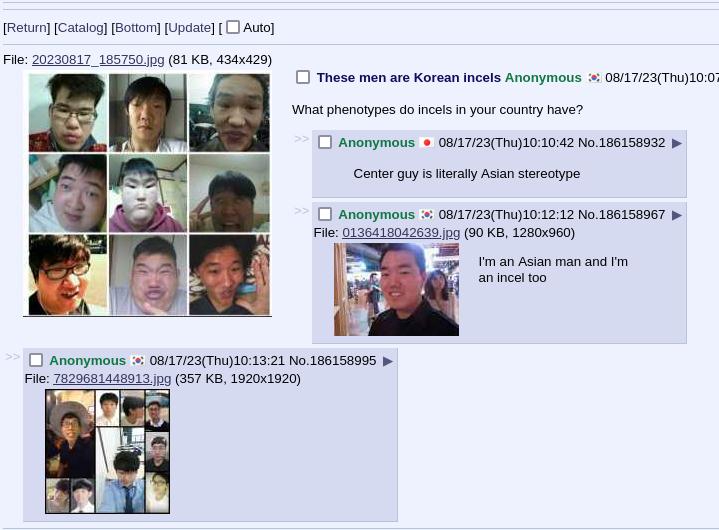Tick the checkbox on the original post

click(303, 77)
